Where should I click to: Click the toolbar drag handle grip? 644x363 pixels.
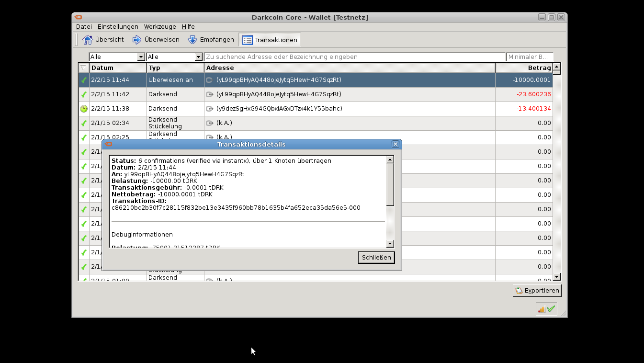click(x=76, y=40)
